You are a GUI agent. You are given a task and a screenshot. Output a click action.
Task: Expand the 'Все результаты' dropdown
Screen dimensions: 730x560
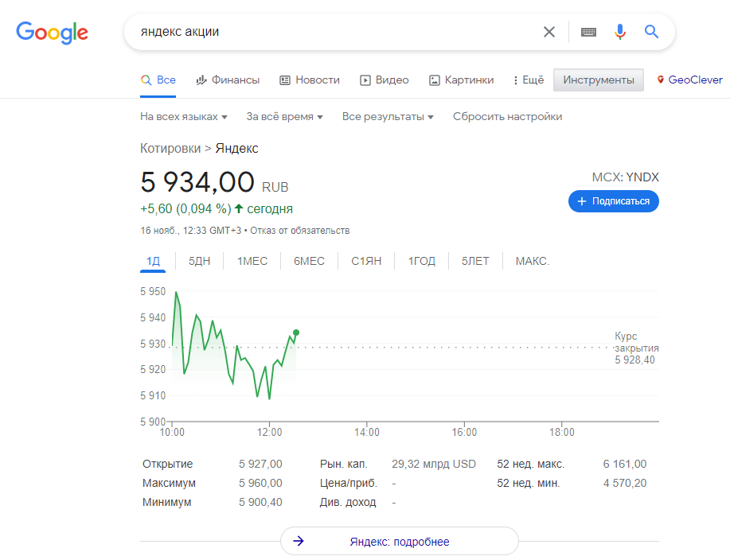point(388,117)
